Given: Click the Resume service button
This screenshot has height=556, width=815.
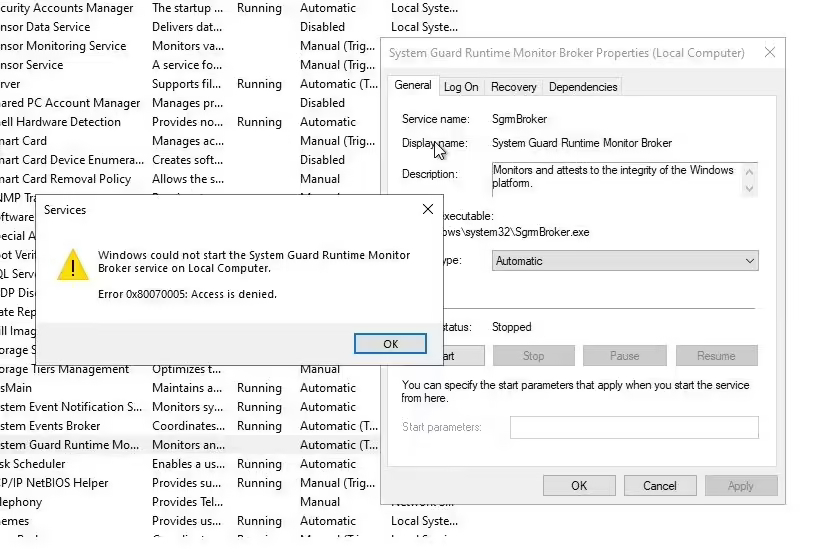Looking at the screenshot, I should coord(716,356).
